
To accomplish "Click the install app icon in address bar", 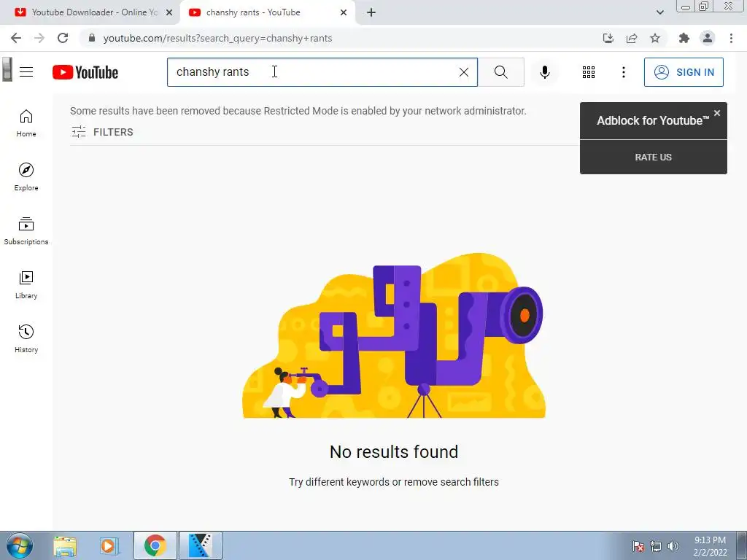I will click(x=608, y=38).
